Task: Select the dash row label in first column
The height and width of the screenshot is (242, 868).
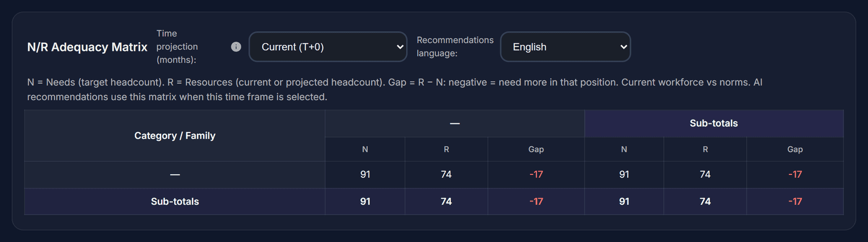Action: [175, 174]
